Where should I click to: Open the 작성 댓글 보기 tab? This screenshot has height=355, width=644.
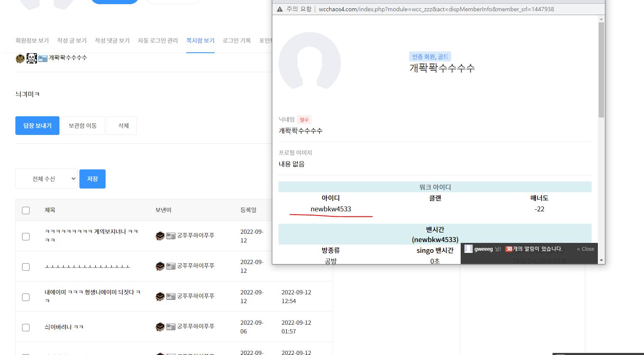tap(112, 41)
